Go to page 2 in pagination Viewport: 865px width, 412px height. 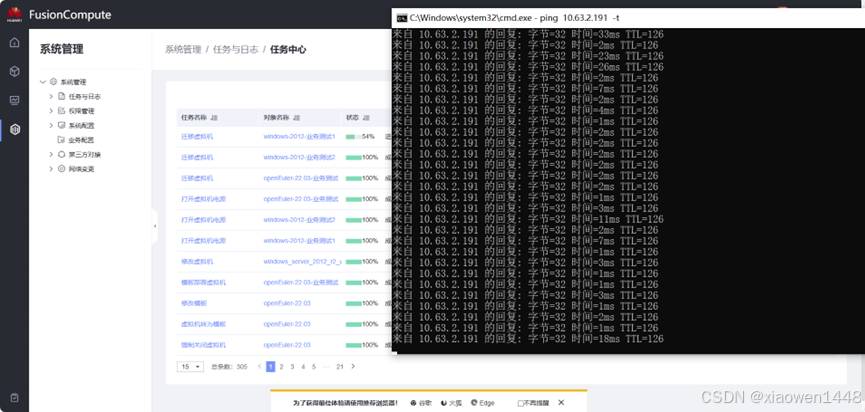coord(281,367)
